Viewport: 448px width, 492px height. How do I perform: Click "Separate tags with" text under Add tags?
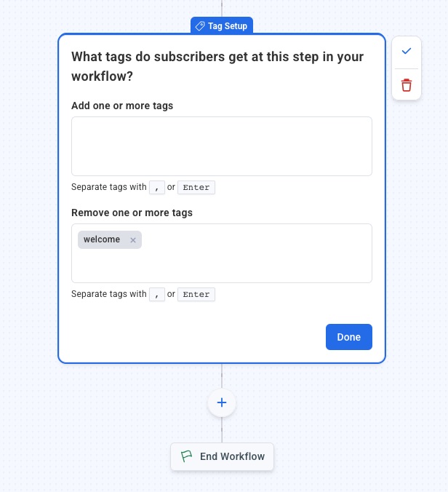pos(109,187)
